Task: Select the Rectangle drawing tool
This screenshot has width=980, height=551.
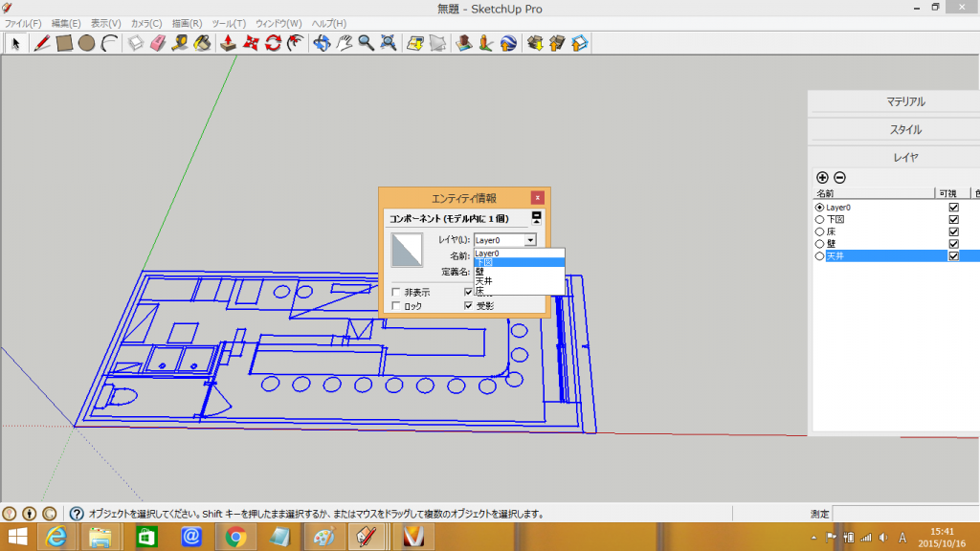Action: coord(64,43)
